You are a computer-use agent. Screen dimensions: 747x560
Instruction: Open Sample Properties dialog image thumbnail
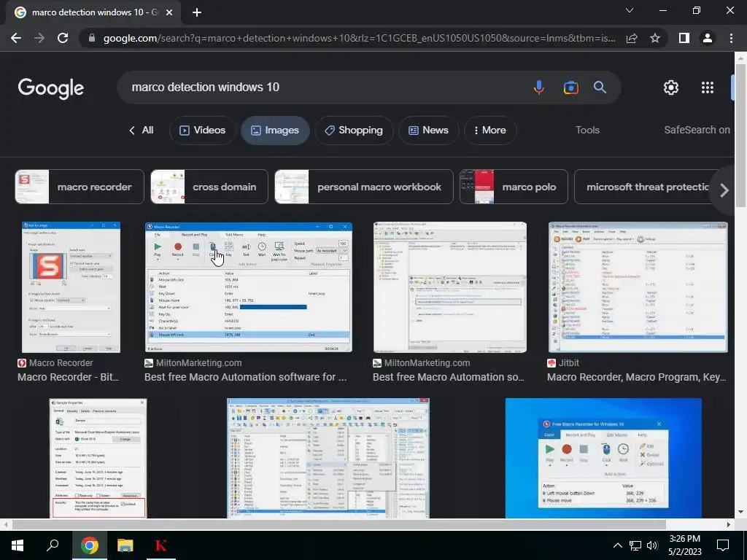[98, 458]
